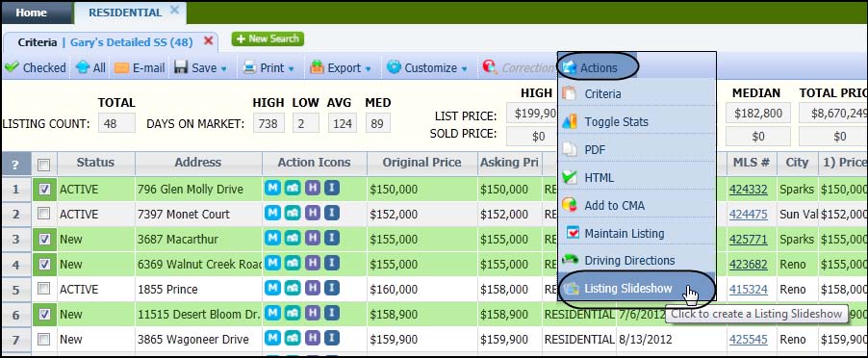Click the photo icon in 1855 Prince row
The height and width of the screenshot is (358, 868).
[x=293, y=289]
